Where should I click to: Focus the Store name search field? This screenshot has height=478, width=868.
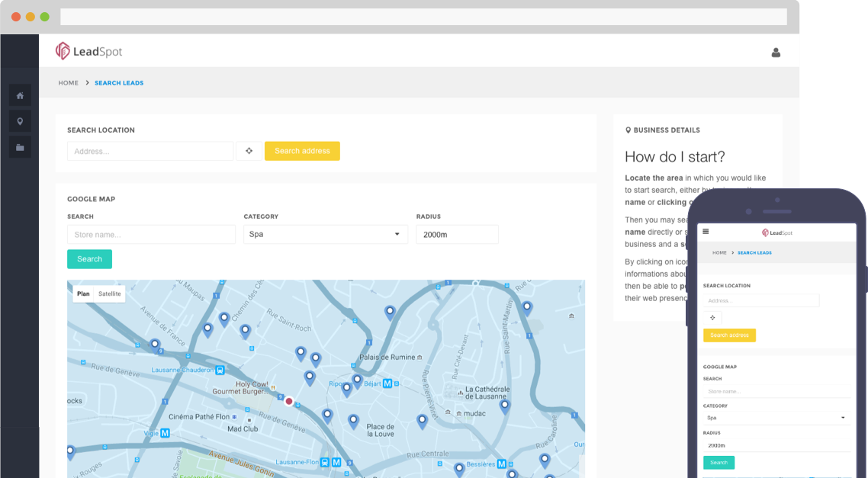click(151, 235)
